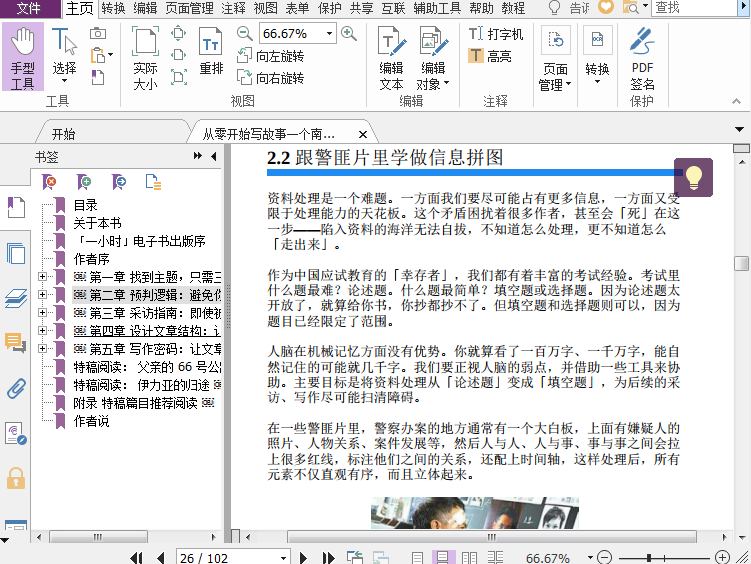Close the 从零开始写故事 document tab
The width and height of the screenshot is (751, 564).
click(x=363, y=135)
